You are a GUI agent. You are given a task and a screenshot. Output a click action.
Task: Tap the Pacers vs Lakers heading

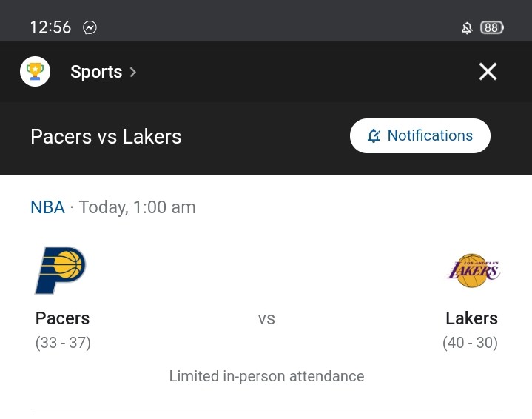click(x=106, y=136)
